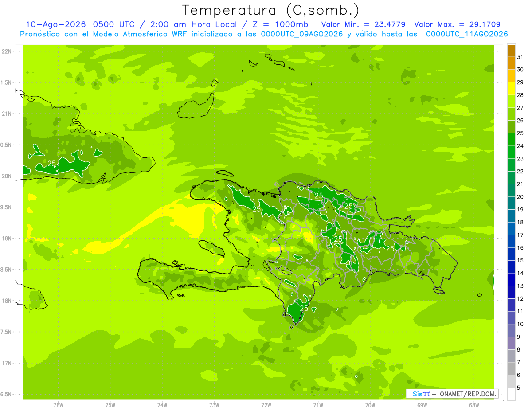Image resolution: width=532 pixels, height=411 pixels.
Task: Click the colorbar label '5'
Action: click(x=519, y=388)
